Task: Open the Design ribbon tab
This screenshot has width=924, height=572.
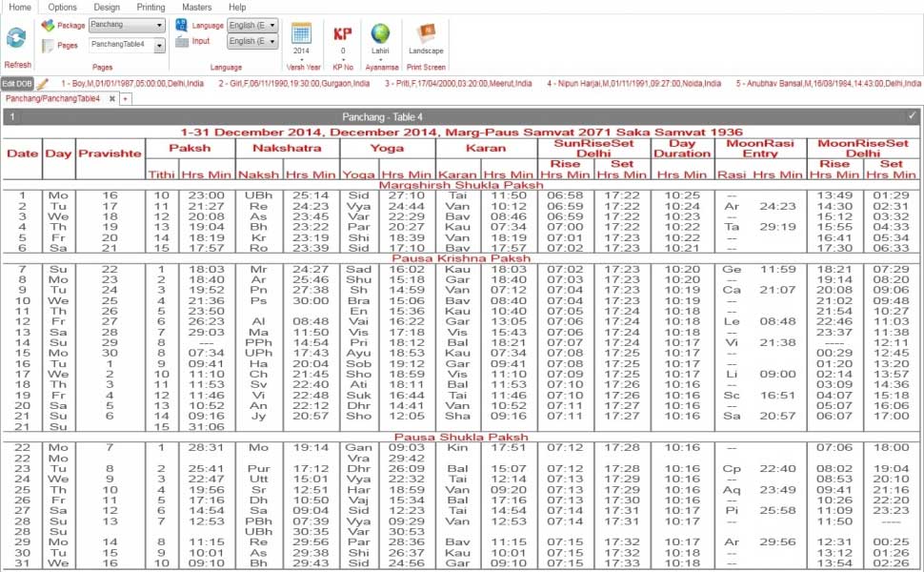Action: click(x=107, y=7)
